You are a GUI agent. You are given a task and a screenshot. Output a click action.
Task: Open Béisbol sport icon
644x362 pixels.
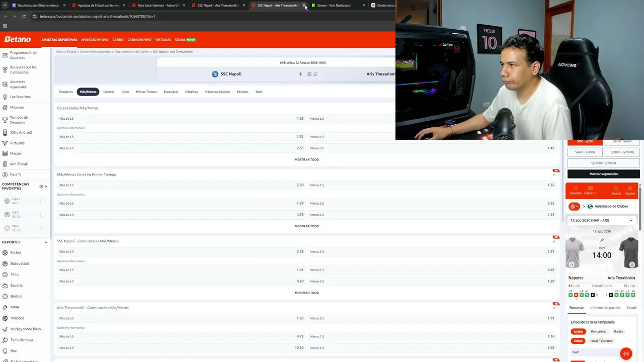coord(5,296)
